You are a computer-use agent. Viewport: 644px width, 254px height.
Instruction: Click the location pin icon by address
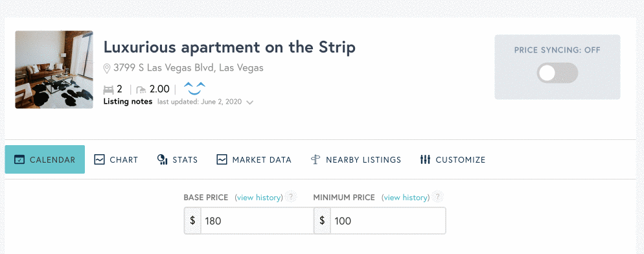click(107, 68)
